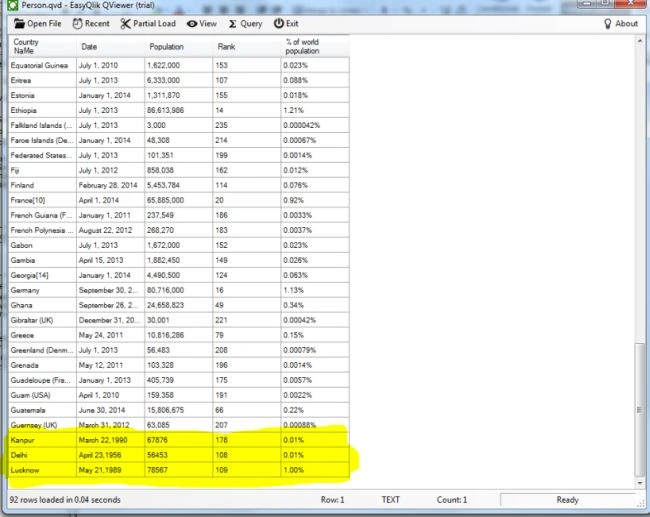
Task: Select the highlighted Lucknow cell
Action: 42,470
